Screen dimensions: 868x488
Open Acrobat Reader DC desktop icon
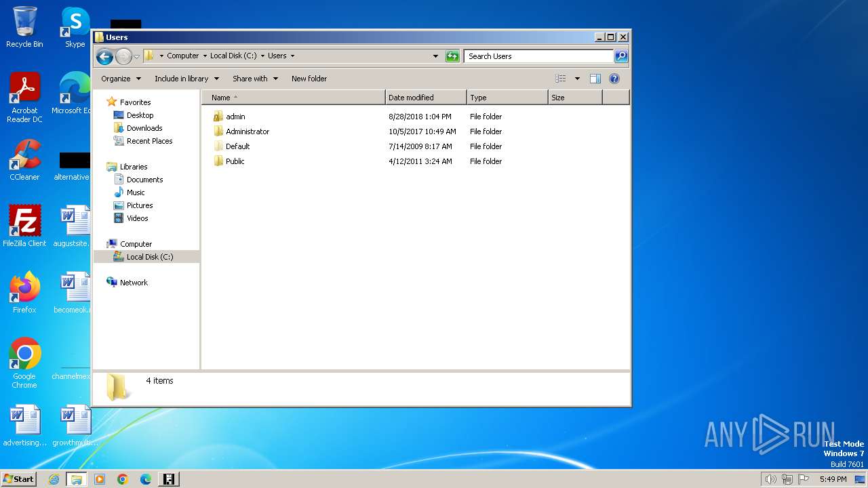pos(24,98)
